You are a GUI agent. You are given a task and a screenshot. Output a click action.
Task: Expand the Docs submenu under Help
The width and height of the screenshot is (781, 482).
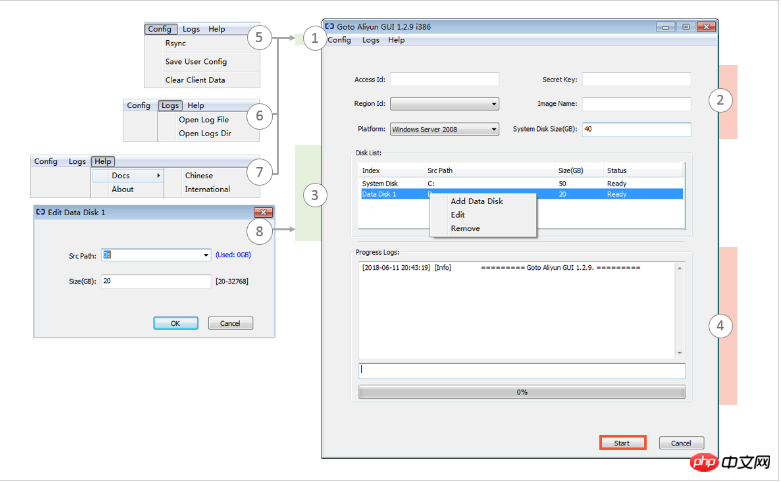(128, 175)
